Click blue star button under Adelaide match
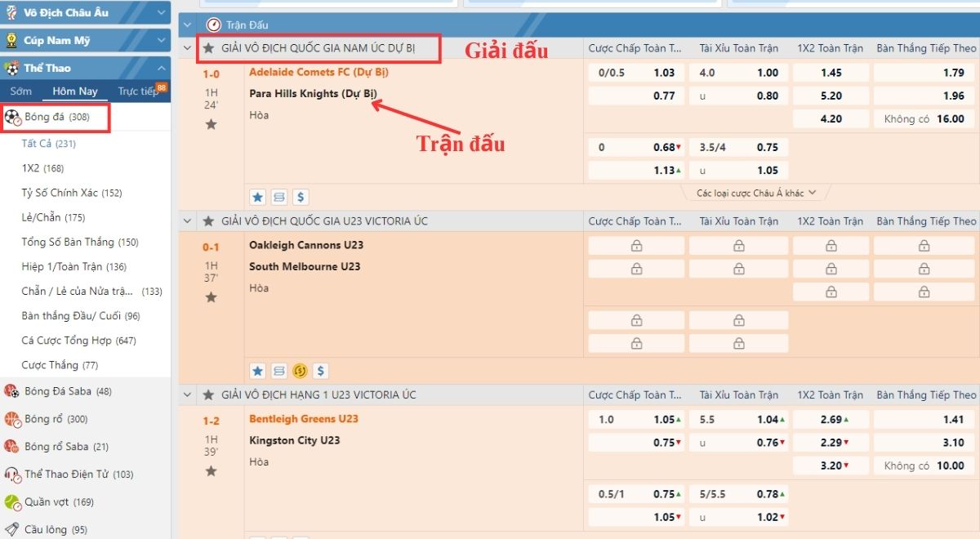This screenshot has height=539, width=980. point(258,197)
